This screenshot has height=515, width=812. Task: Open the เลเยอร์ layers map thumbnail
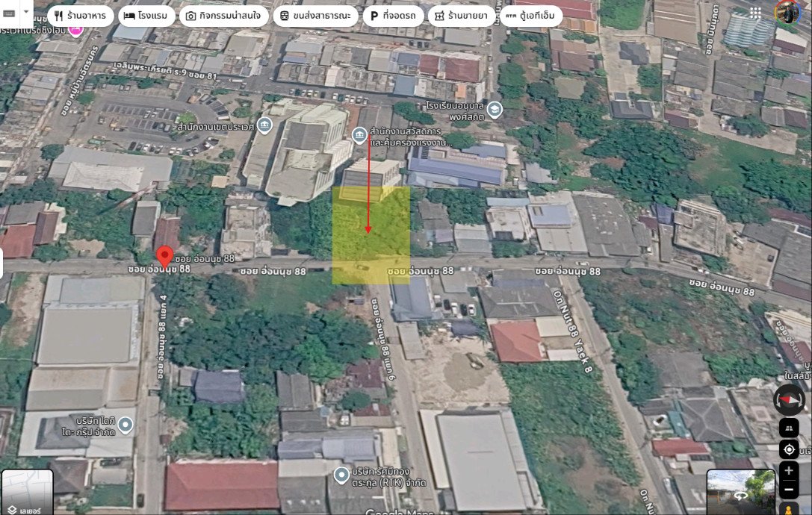coord(27,492)
